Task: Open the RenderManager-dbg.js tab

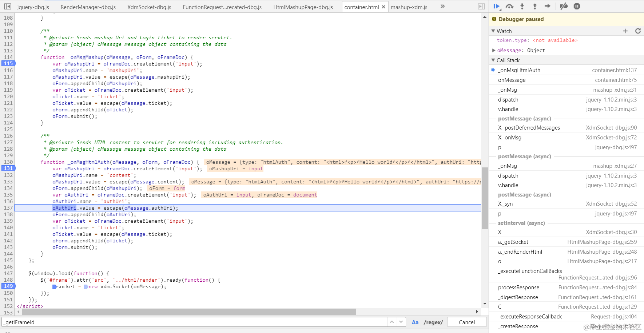Action: (x=88, y=7)
